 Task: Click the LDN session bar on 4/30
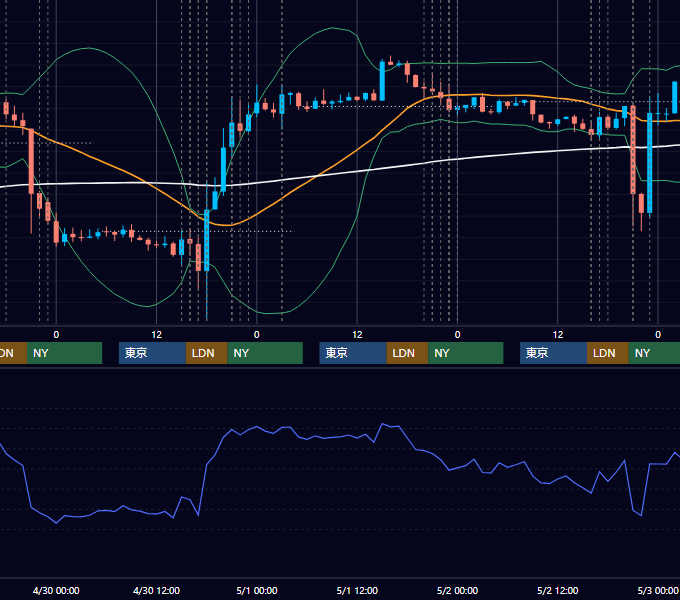(206, 353)
